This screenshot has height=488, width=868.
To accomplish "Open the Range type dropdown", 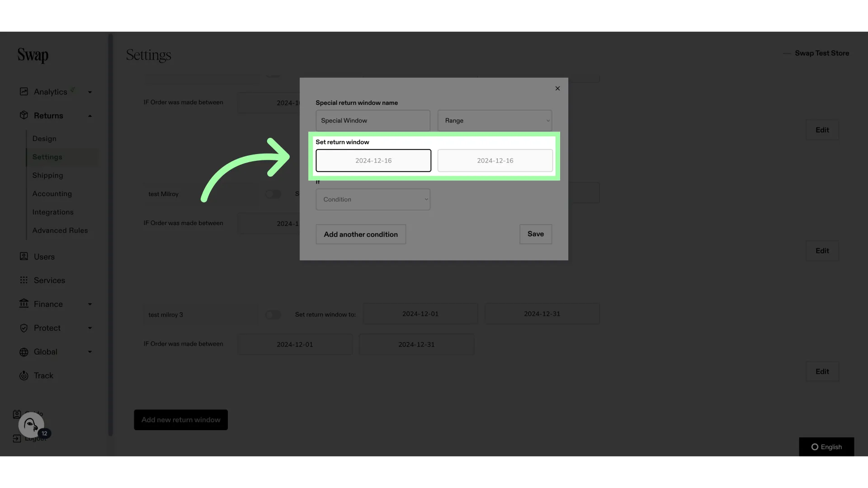I will point(495,121).
